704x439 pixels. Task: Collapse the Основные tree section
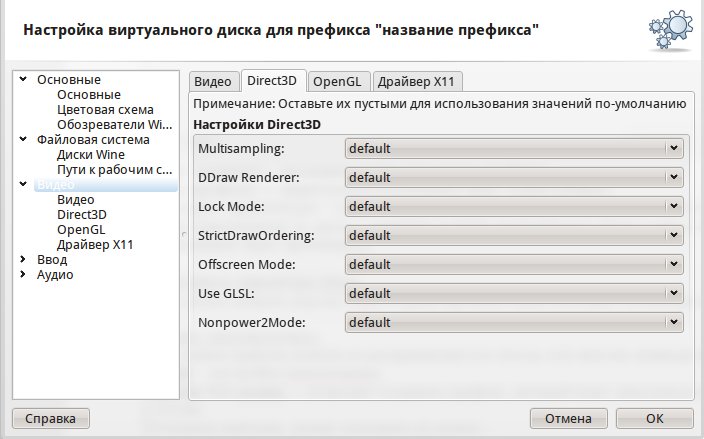coord(23,80)
